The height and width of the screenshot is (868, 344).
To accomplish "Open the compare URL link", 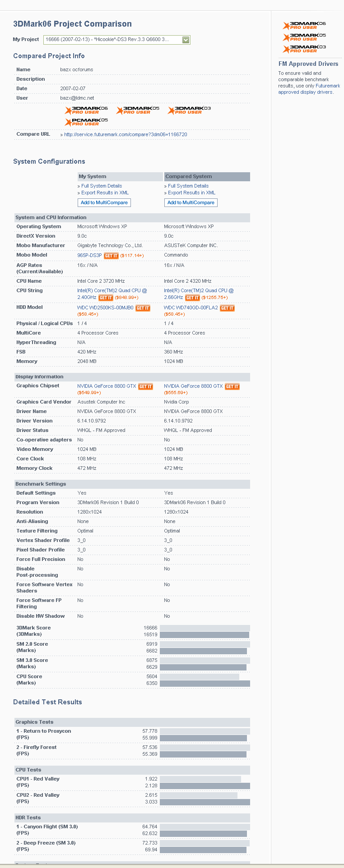I will (x=125, y=134).
